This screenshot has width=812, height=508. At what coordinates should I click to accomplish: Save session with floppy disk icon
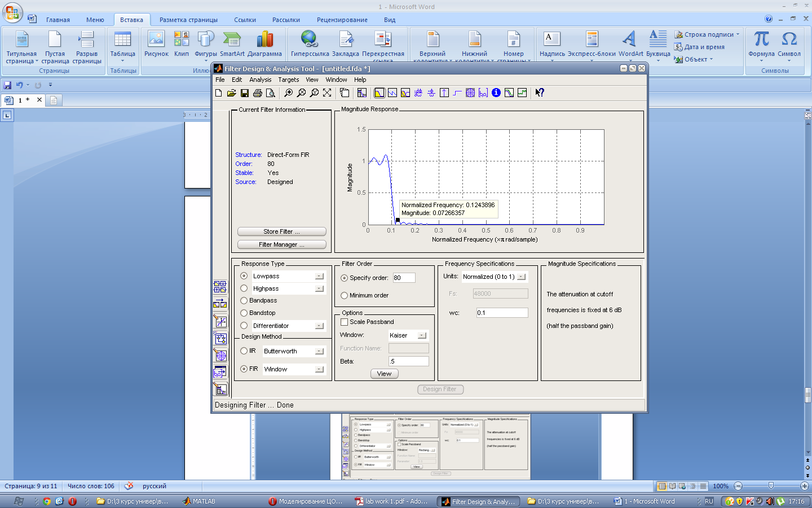pos(245,93)
